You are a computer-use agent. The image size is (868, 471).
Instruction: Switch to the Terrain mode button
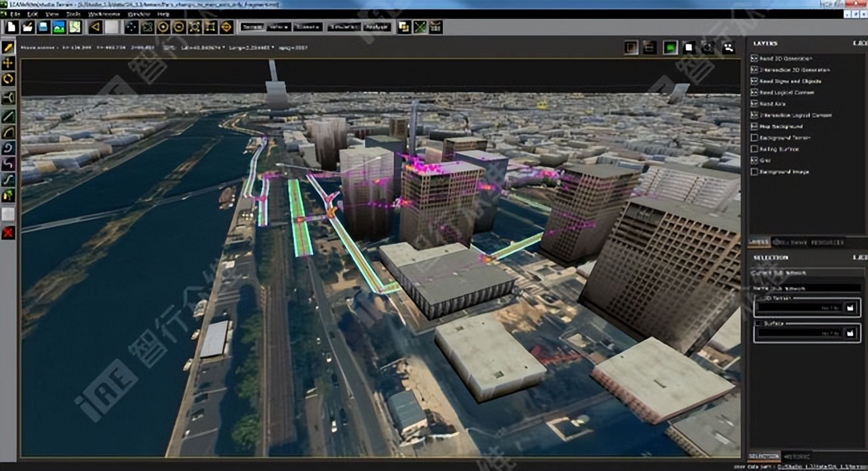[x=253, y=27]
